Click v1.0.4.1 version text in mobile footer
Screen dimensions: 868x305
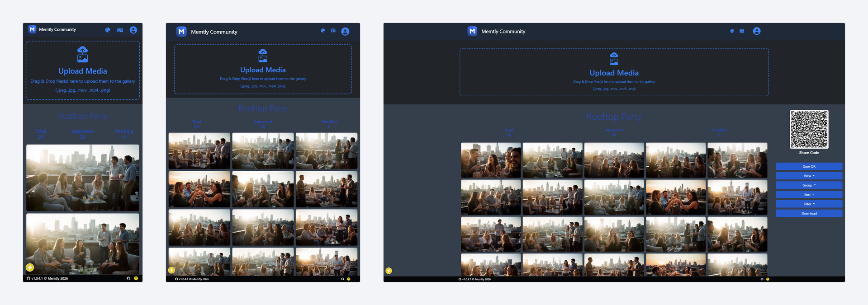click(x=37, y=278)
